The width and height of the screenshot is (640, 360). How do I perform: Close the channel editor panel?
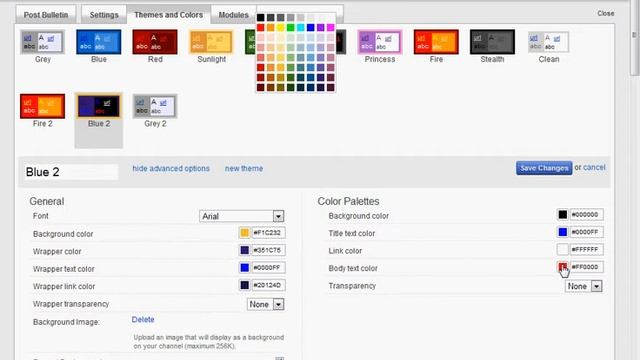606,13
